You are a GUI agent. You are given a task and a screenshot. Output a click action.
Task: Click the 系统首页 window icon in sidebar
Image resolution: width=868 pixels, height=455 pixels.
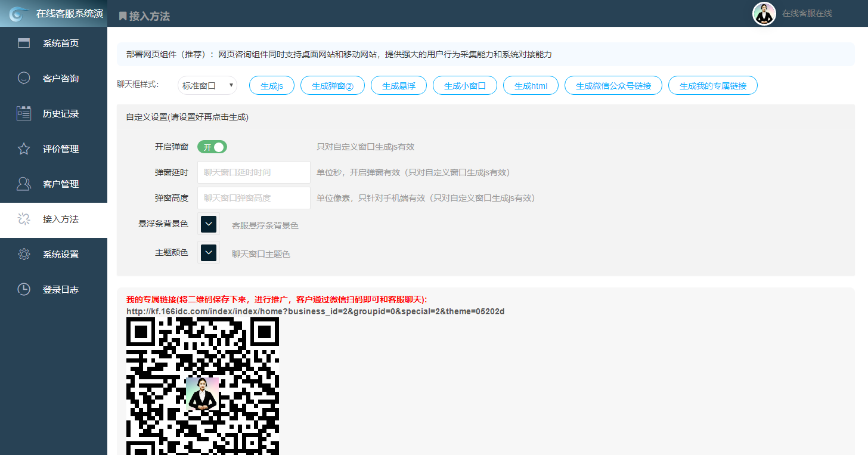pos(24,43)
